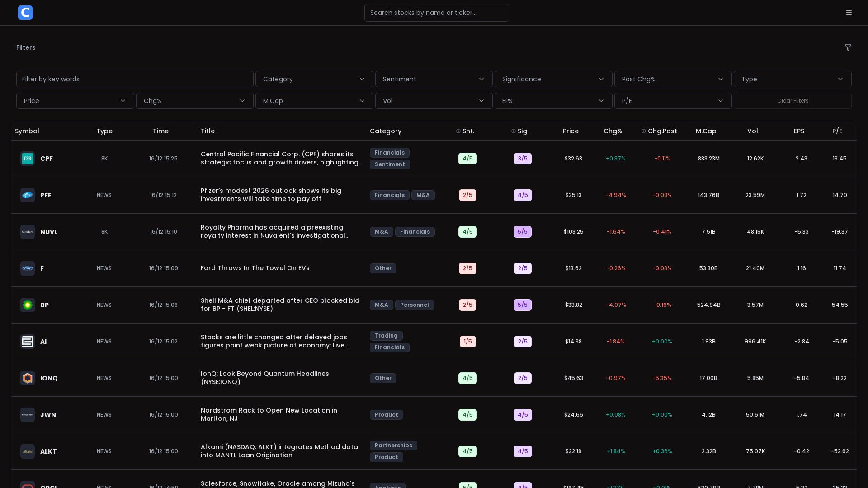Click info icon beside Chg.Post header

[644, 131]
